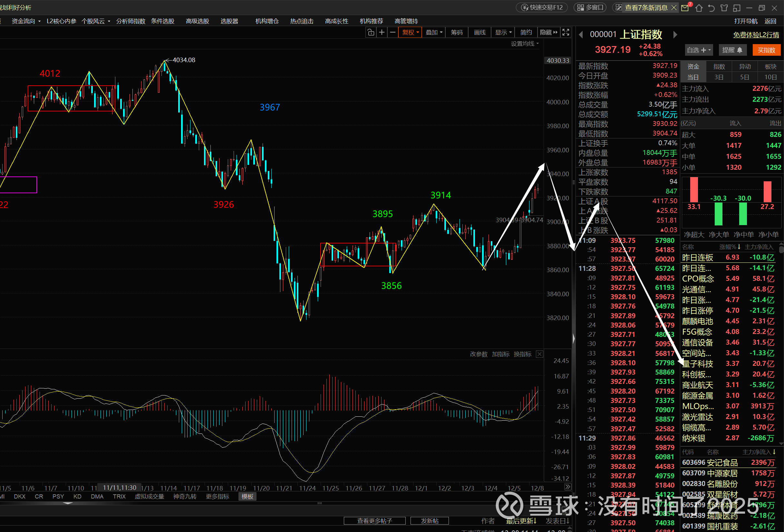The height and width of the screenshot is (532, 784).
Task: Zoom out chart with minus icon
Action: [393, 33]
